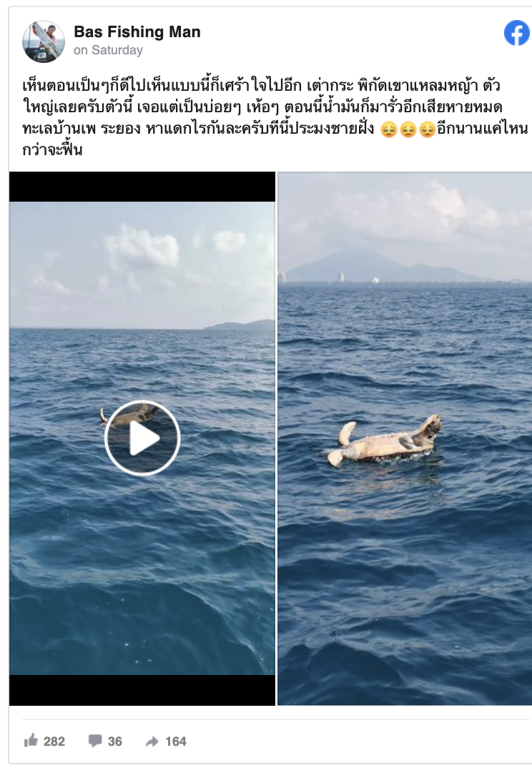Screen dimensions: 532x778
Task: Click the black bar atop the video
Action: tap(142, 187)
